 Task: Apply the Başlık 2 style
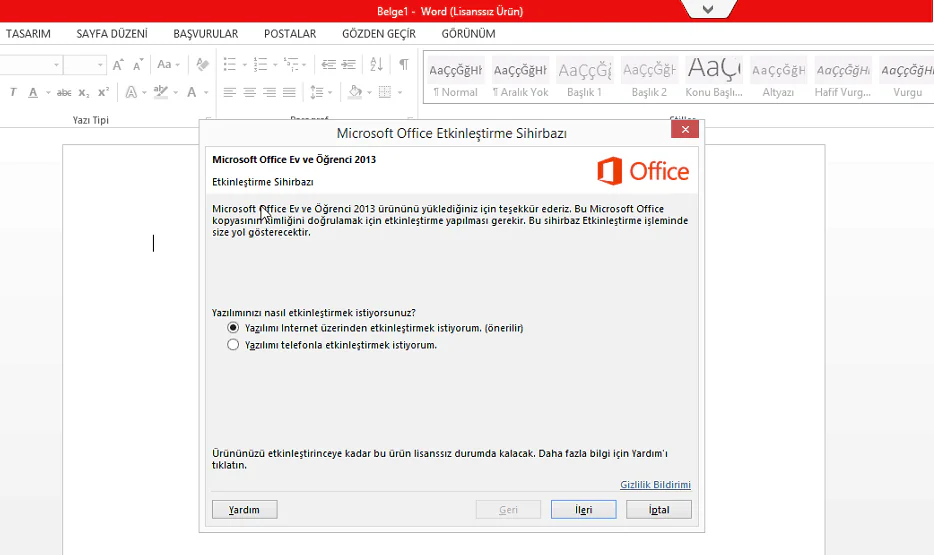click(649, 77)
